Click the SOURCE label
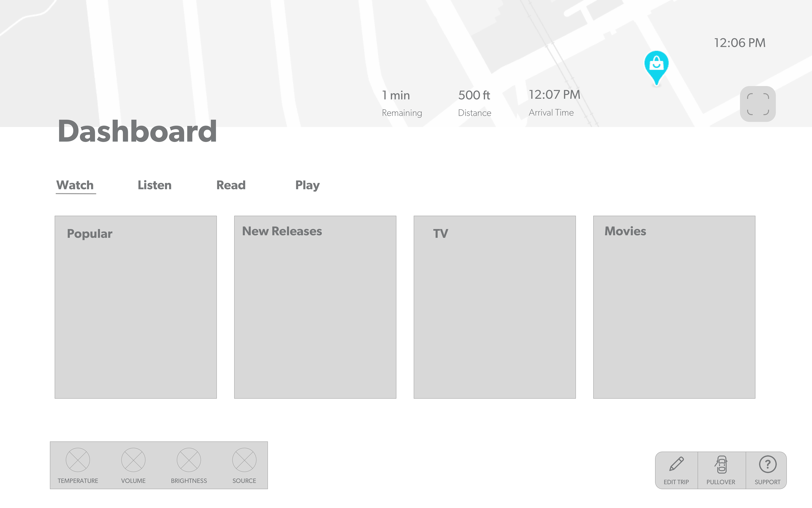The width and height of the screenshot is (812, 508). 244,481
